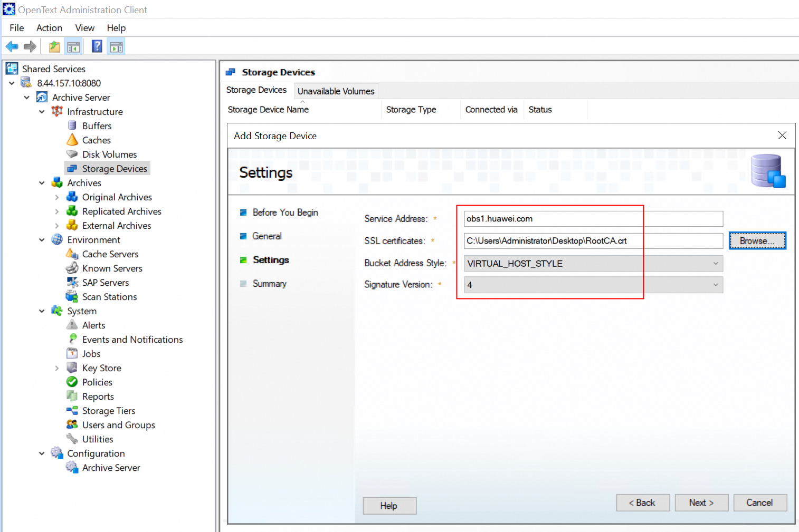The height and width of the screenshot is (532, 799).
Task: Open the Action menu
Action: (x=50, y=28)
